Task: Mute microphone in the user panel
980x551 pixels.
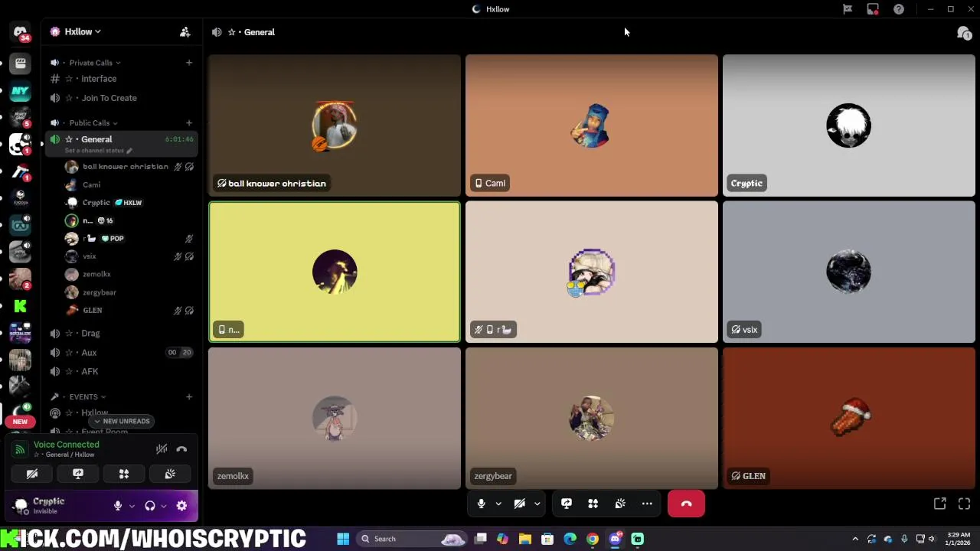Action: (118, 506)
